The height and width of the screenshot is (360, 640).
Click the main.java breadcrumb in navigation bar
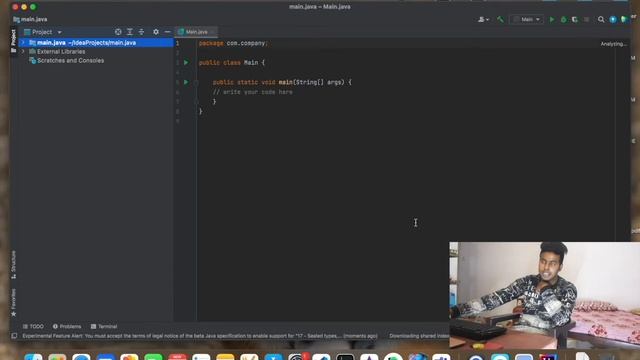(x=30, y=19)
